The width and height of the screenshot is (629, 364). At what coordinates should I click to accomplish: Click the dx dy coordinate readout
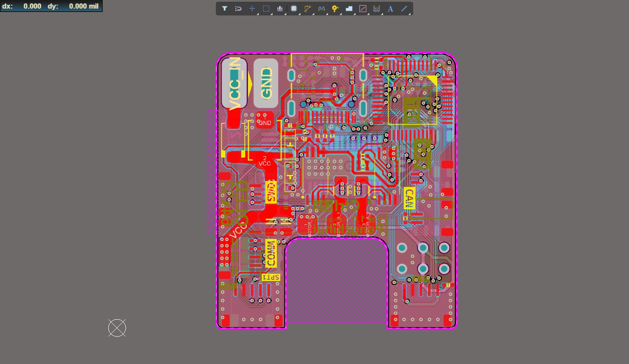pos(51,6)
